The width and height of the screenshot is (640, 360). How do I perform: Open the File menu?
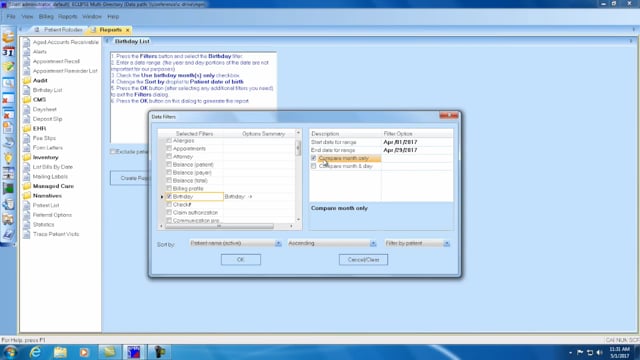[11, 17]
